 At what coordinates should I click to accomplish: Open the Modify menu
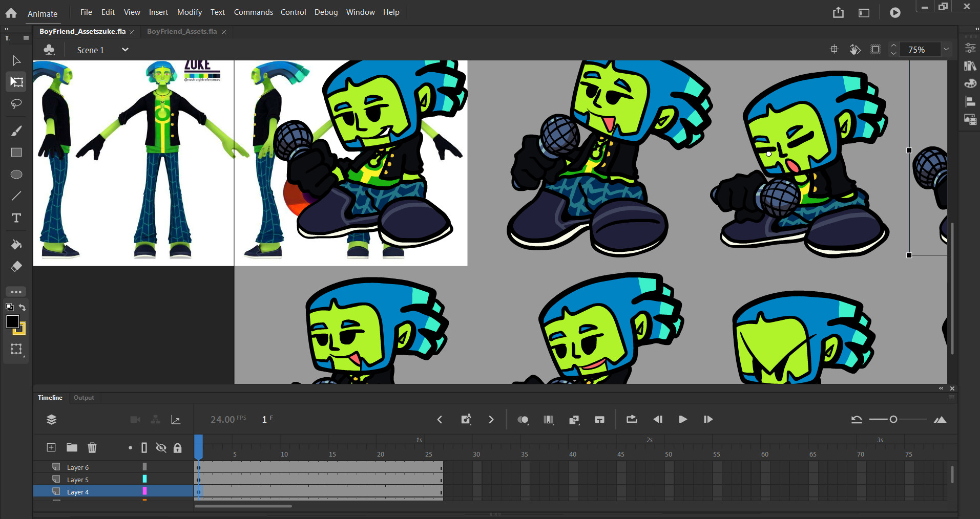(x=189, y=12)
